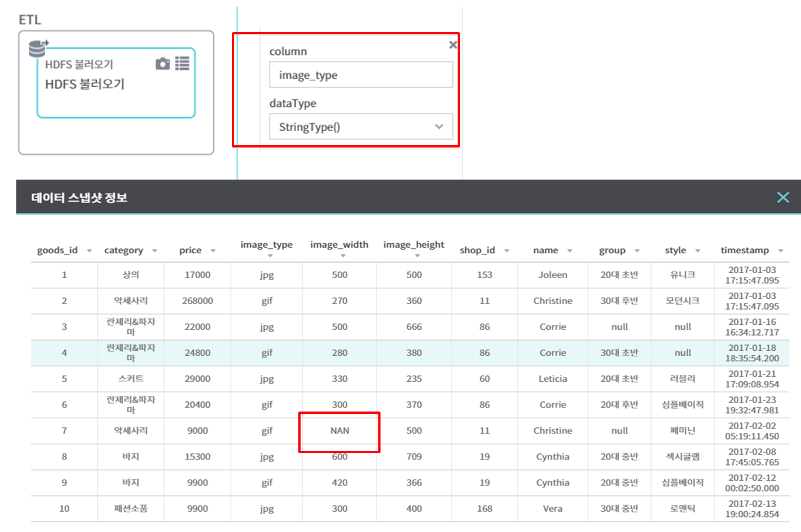The width and height of the screenshot is (801, 532).
Task: Close the data snapshot info panel
Action: coord(783,197)
